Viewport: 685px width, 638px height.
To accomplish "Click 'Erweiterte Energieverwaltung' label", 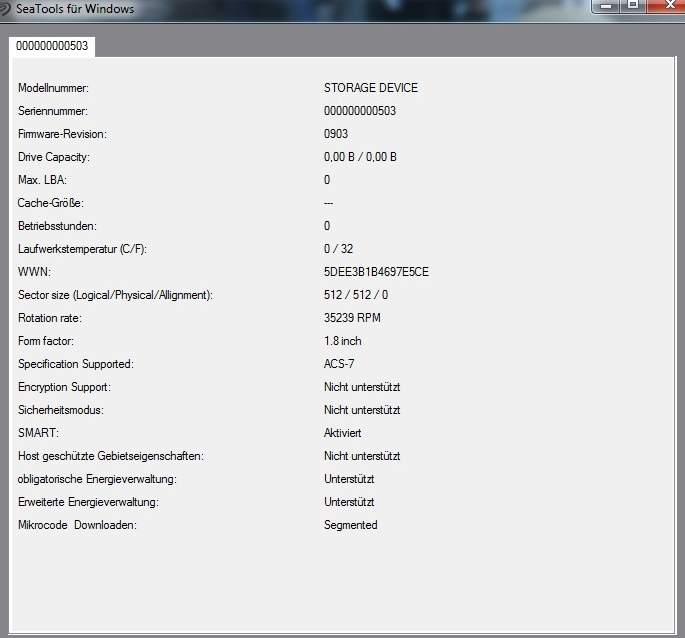I will click(x=88, y=502).
